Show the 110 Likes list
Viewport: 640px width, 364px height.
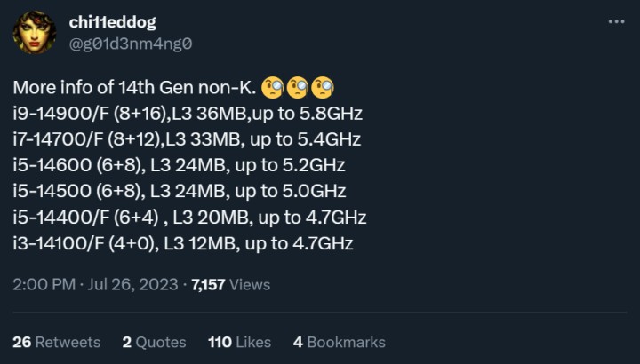(240, 342)
